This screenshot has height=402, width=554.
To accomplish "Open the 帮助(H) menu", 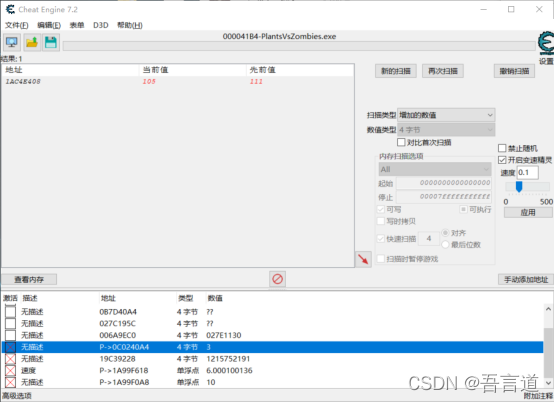I will pos(130,25).
